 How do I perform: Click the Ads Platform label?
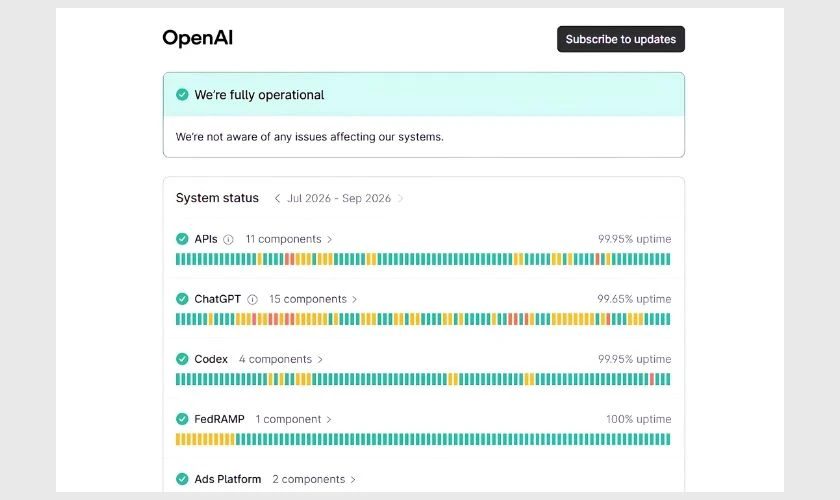pyautogui.click(x=228, y=479)
